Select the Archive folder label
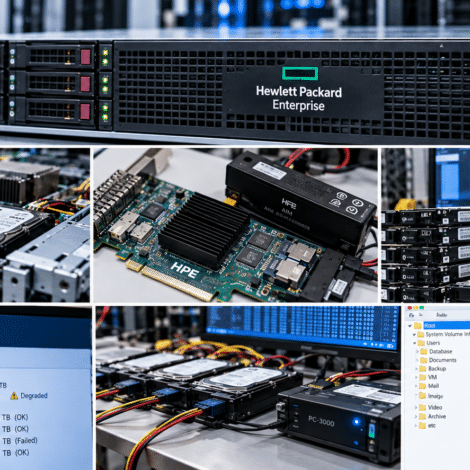The height and width of the screenshot is (470, 470). click(437, 416)
